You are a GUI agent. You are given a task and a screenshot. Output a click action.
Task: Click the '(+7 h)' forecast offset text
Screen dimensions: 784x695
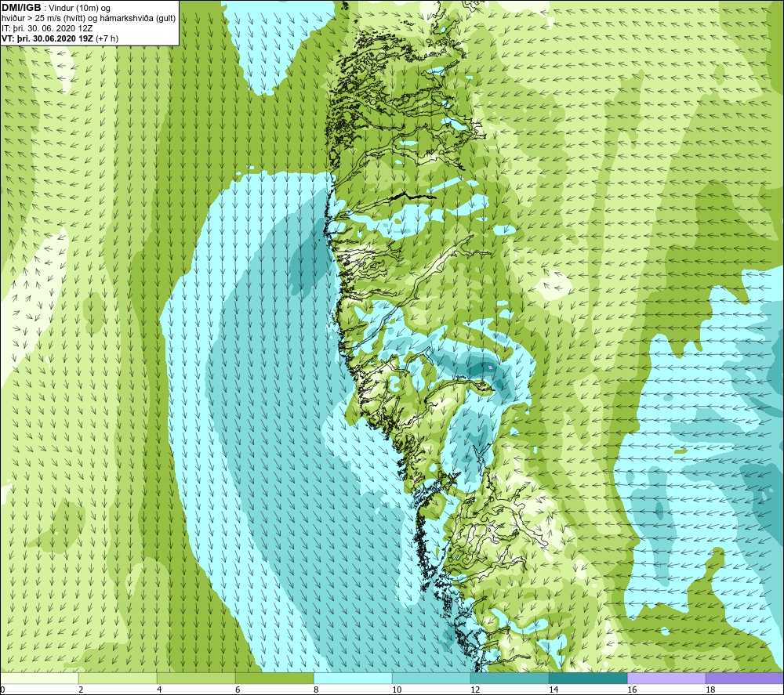(107, 38)
